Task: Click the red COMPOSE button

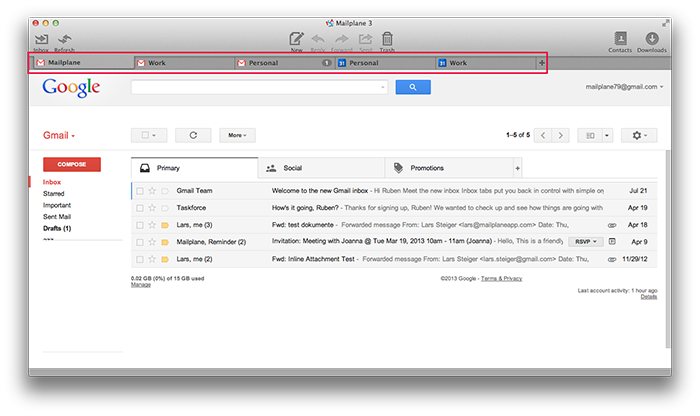Action: (72, 164)
